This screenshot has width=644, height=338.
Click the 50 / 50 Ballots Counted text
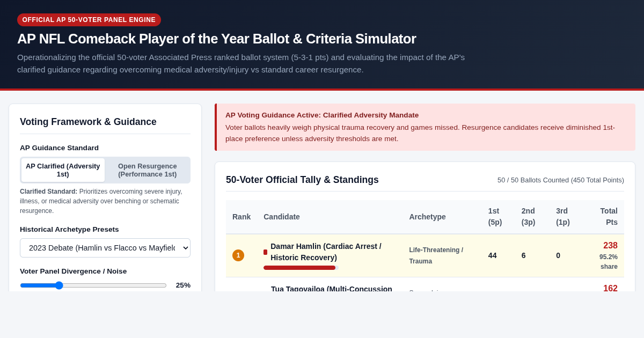561,180
